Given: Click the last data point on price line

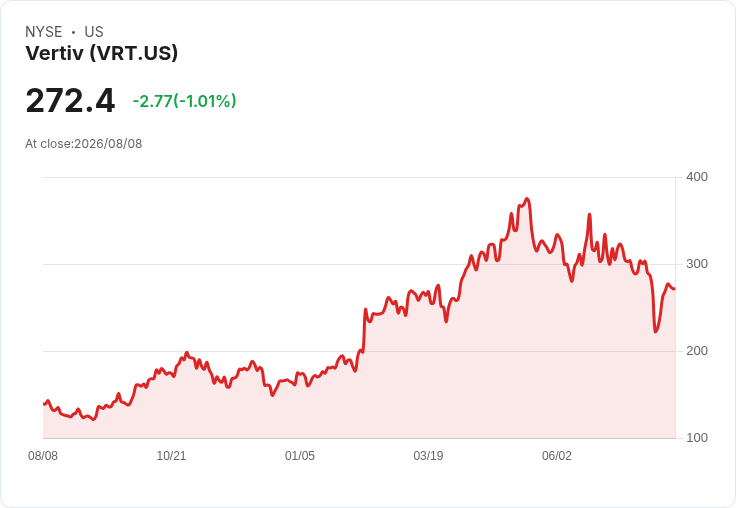Looking at the screenshot, I should point(675,289).
